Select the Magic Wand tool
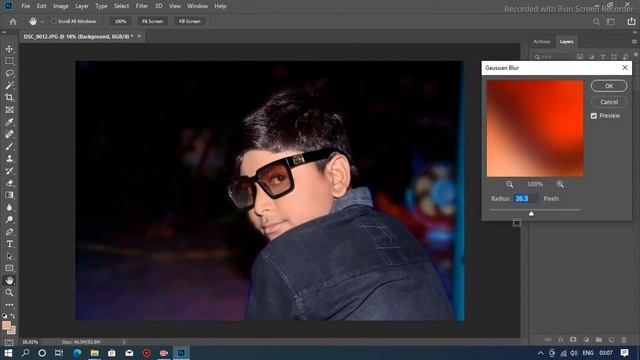This screenshot has width=640, height=360. (9, 85)
